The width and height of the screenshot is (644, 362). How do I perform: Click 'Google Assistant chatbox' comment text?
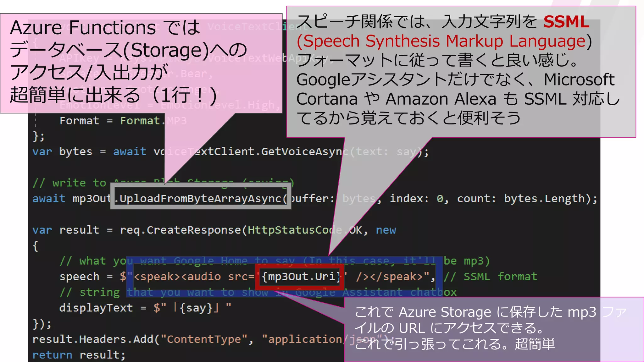click(x=376, y=293)
